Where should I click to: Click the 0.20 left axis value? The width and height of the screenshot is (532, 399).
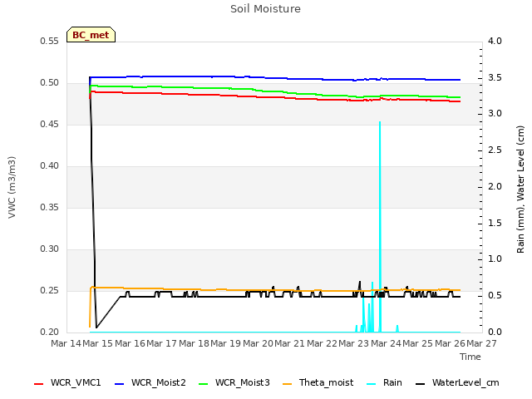point(50,332)
